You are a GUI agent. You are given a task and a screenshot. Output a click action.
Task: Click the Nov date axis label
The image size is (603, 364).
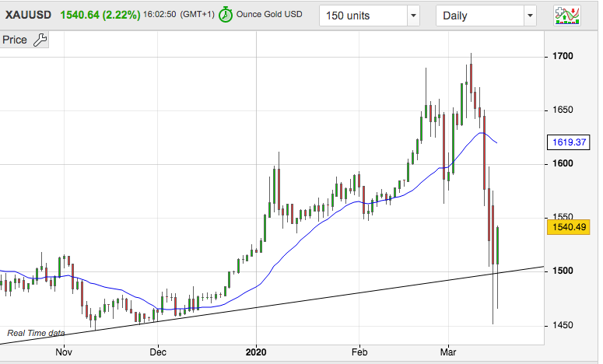64,352
